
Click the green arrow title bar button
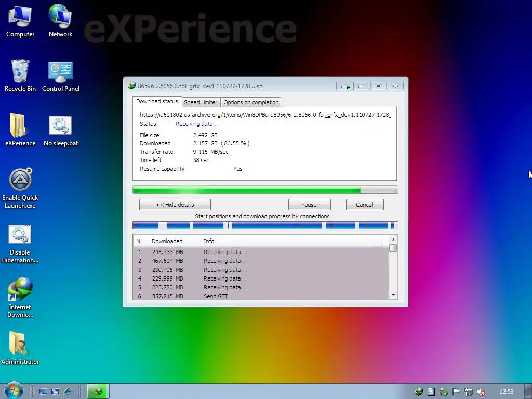coord(344,86)
